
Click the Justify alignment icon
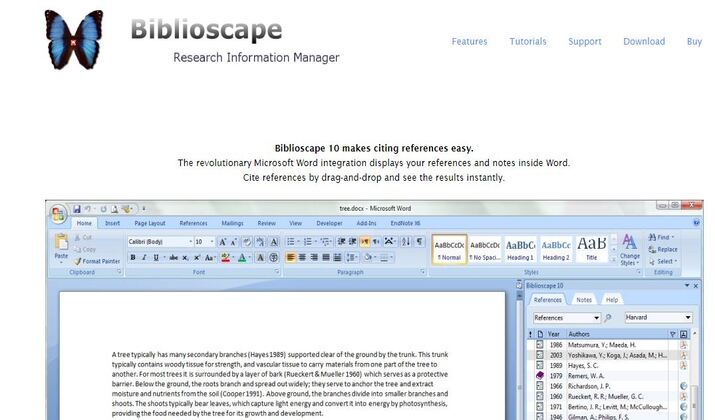(x=326, y=258)
